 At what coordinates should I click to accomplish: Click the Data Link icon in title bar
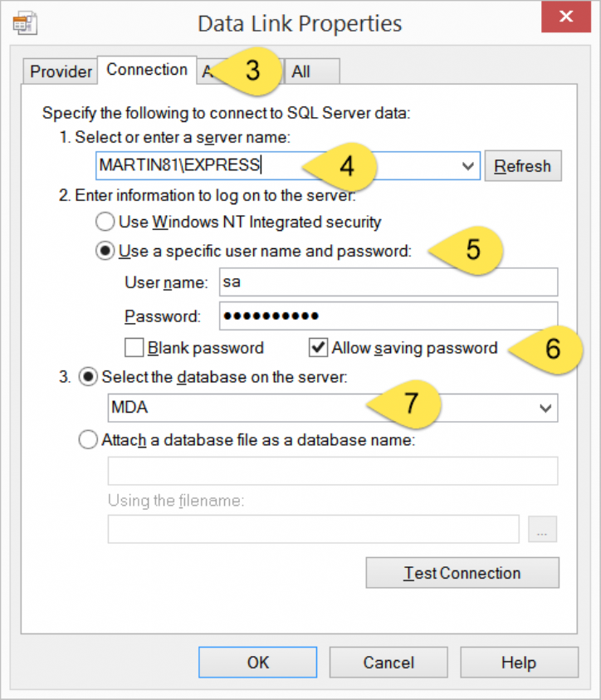click(x=22, y=22)
